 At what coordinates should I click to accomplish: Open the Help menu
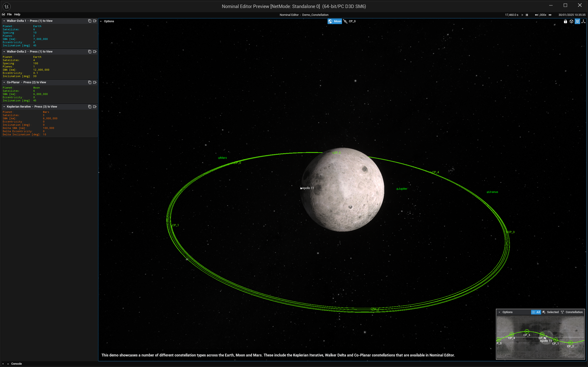pyautogui.click(x=17, y=14)
